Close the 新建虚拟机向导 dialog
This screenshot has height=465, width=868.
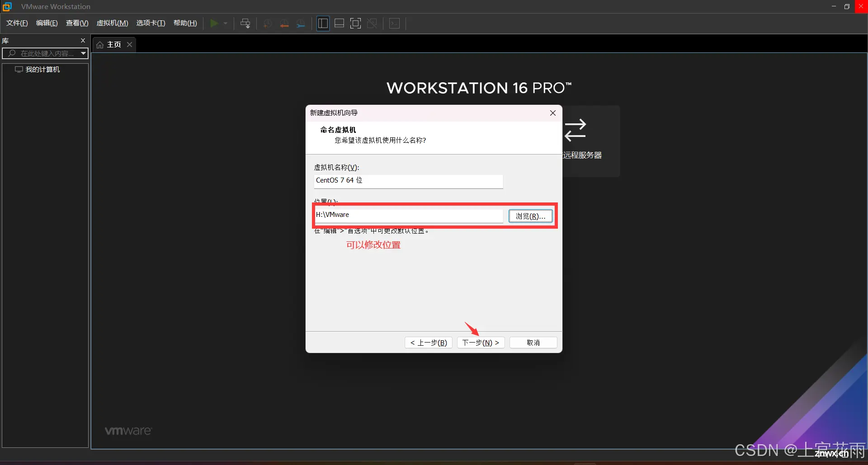[x=553, y=113]
